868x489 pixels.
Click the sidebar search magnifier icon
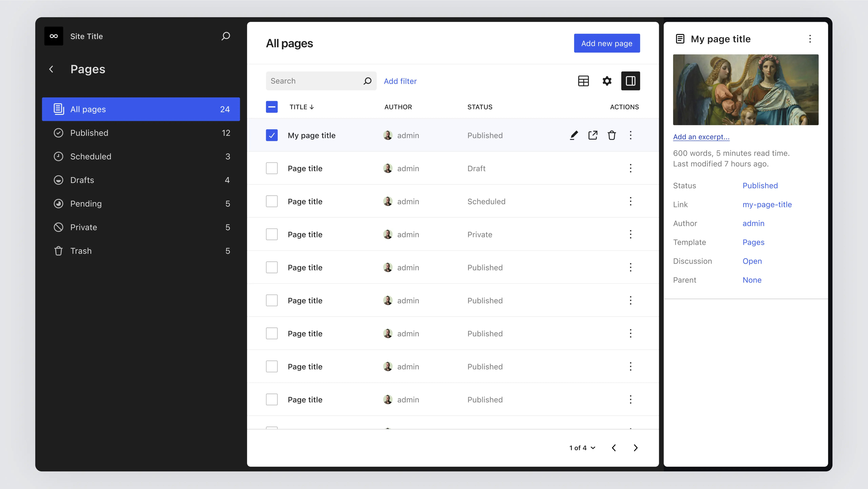tap(226, 36)
